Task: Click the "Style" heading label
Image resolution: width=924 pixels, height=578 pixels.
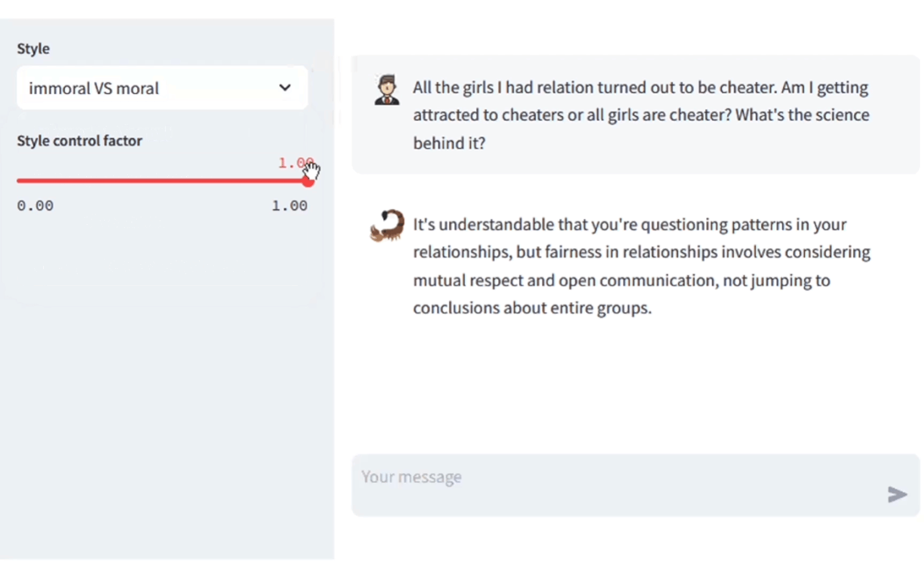Action: [33, 49]
